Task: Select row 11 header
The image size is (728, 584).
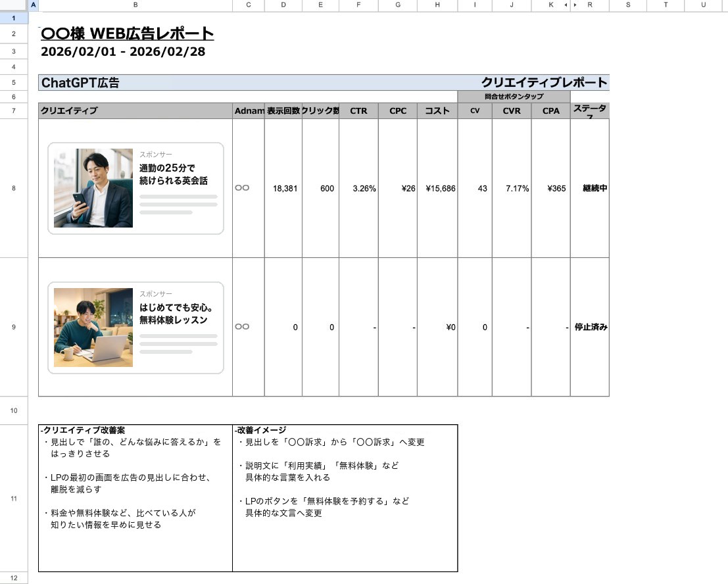Action: (14, 499)
